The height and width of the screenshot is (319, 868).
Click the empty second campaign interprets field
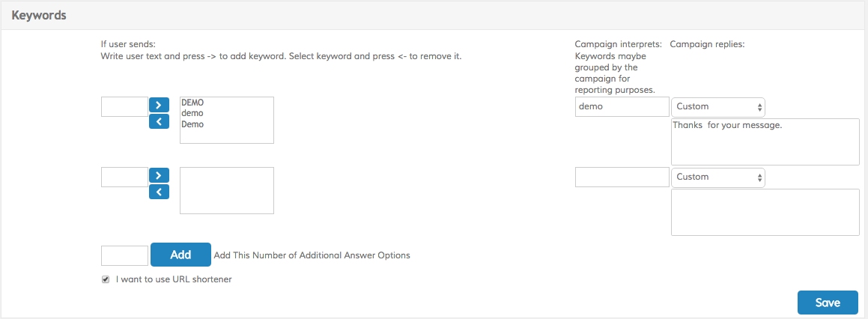coord(622,177)
